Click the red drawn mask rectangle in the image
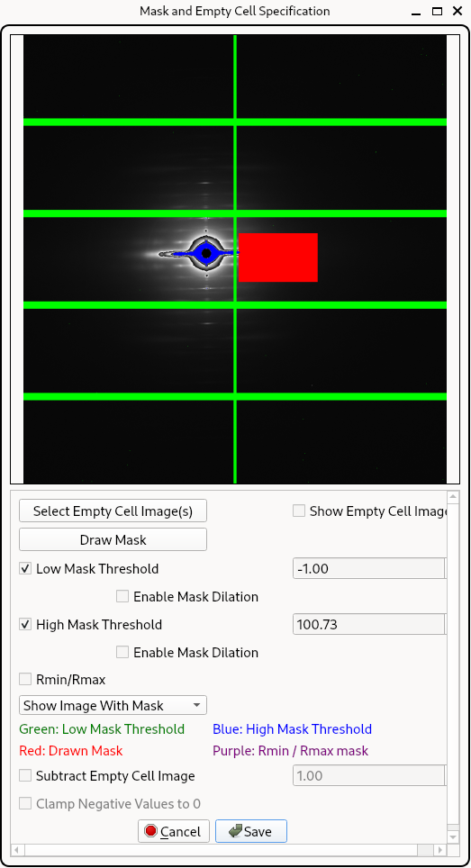This screenshot has width=471, height=868. tap(278, 258)
